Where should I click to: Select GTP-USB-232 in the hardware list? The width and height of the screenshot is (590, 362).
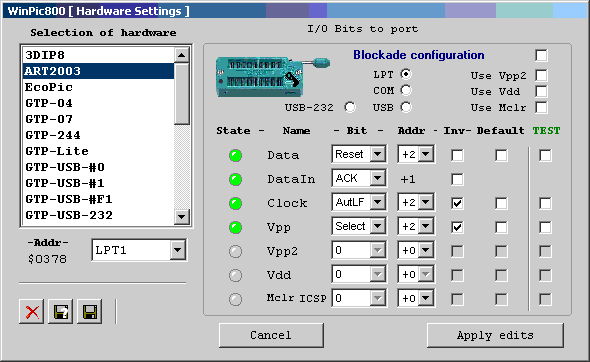[98, 215]
